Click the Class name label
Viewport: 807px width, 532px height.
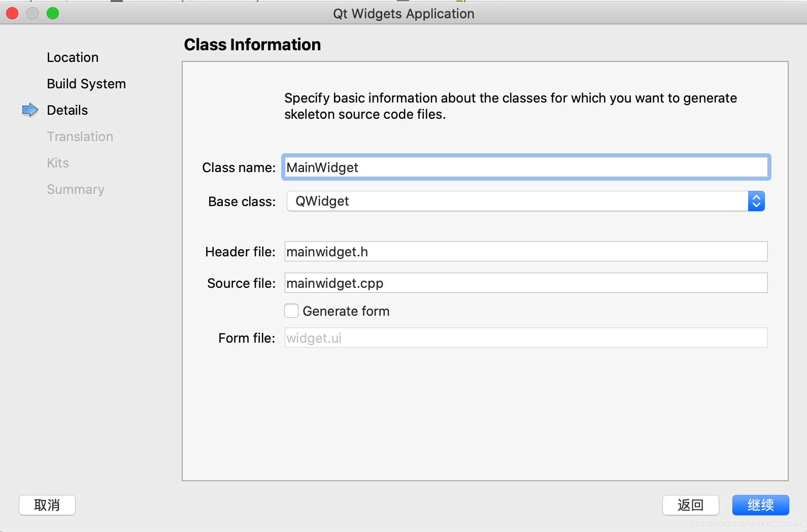[239, 168]
